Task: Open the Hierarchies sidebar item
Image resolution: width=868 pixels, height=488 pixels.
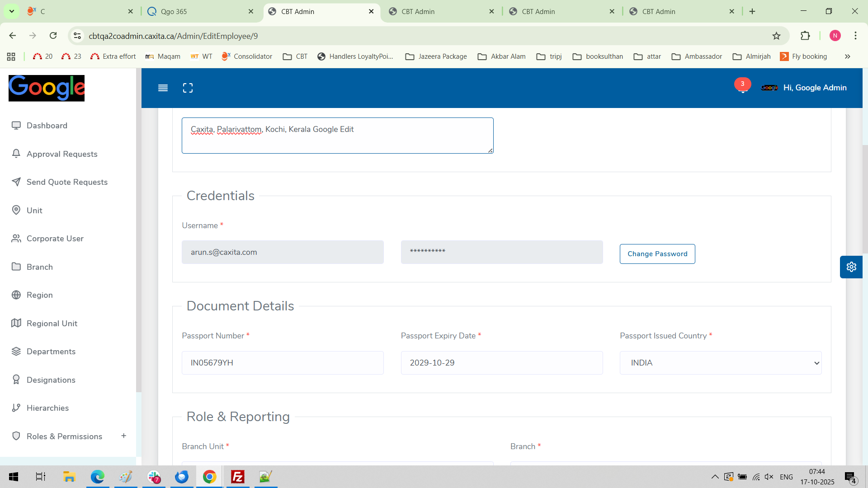Action: coord(47,408)
